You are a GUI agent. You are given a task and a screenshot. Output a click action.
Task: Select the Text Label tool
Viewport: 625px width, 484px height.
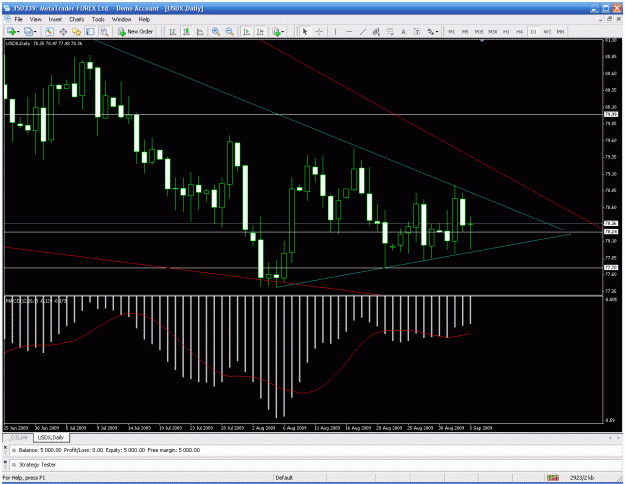[x=417, y=31]
